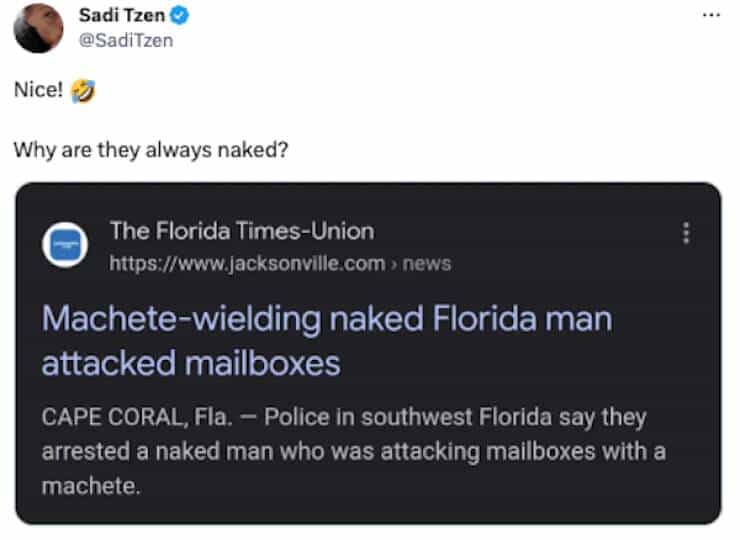Click the Florida Times-Union site favicon

click(65, 246)
